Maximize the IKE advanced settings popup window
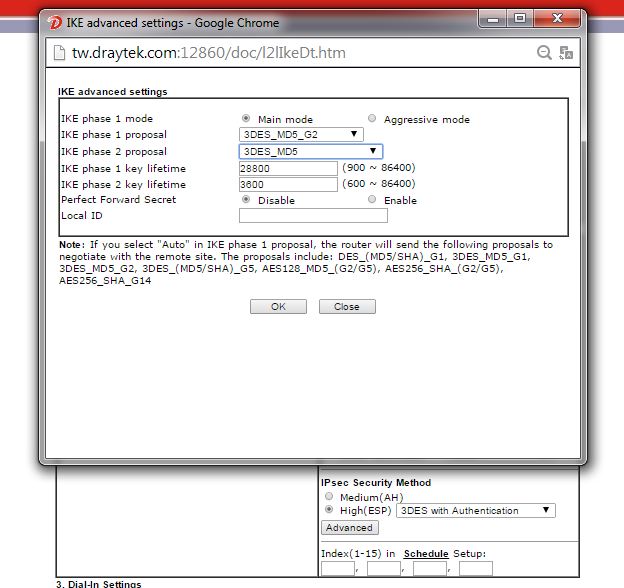The width and height of the screenshot is (624, 588). coord(520,18)
